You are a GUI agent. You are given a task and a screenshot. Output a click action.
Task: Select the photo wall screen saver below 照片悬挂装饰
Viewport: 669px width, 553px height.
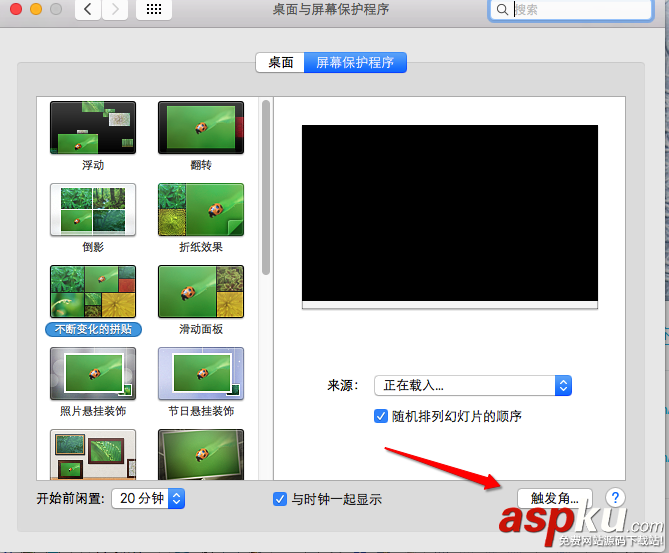click(x=93, y=454)
